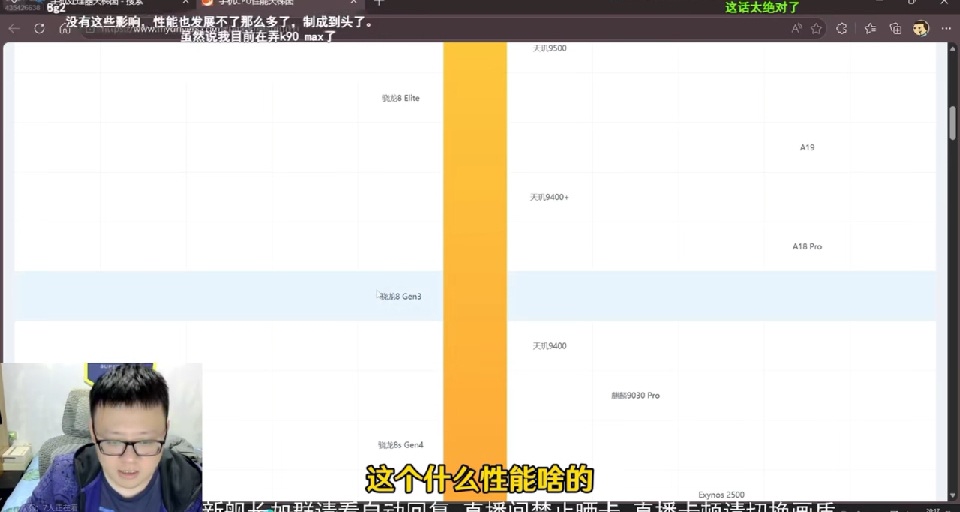Go back with the browser back arrow
The height and width of the screenshot is (512, 960).
(x=14, y=28)
